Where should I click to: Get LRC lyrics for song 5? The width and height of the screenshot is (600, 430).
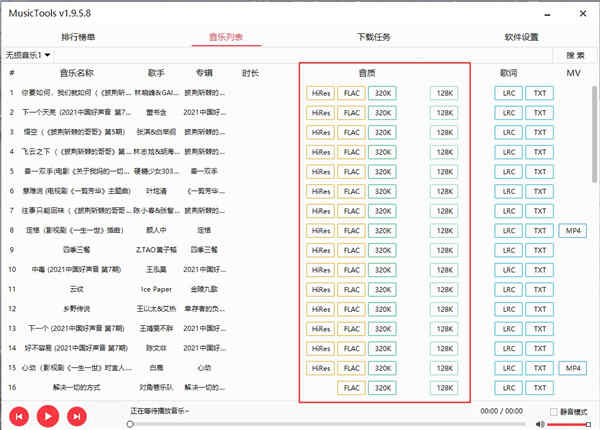click(509, 172)
